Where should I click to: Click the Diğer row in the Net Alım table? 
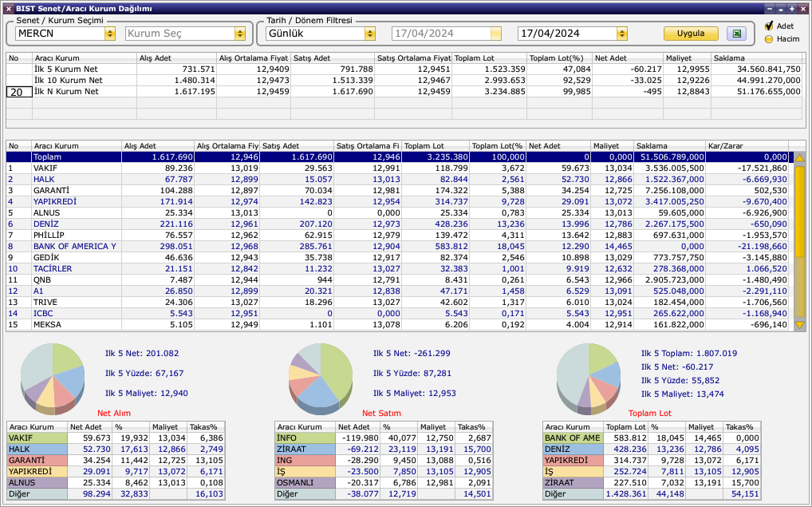pyautogui.click(x=116, y=494)
